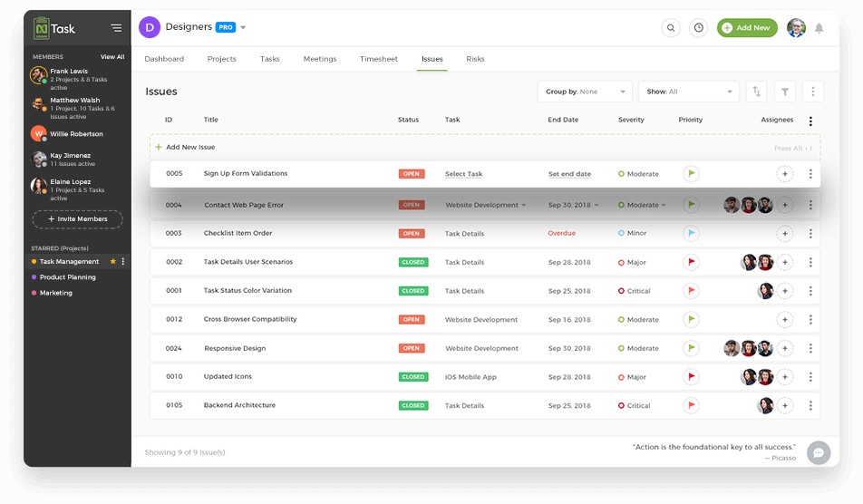Open the search icon in header

click(671, 27)
